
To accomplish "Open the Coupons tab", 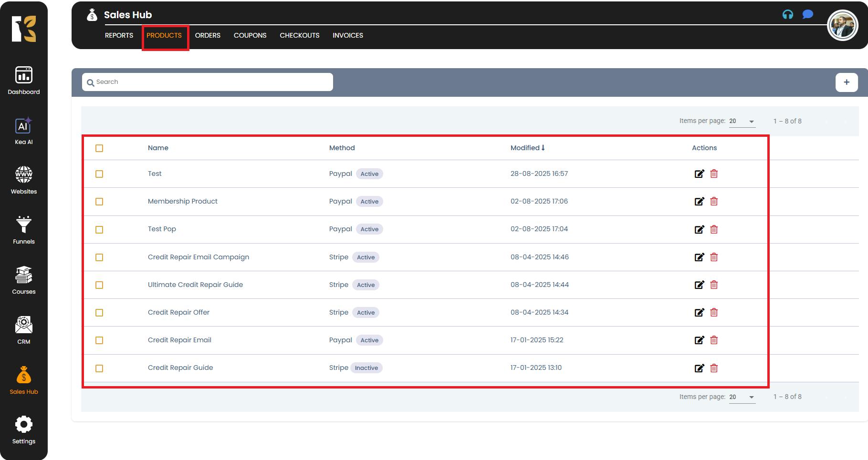I will pos(250,35).
